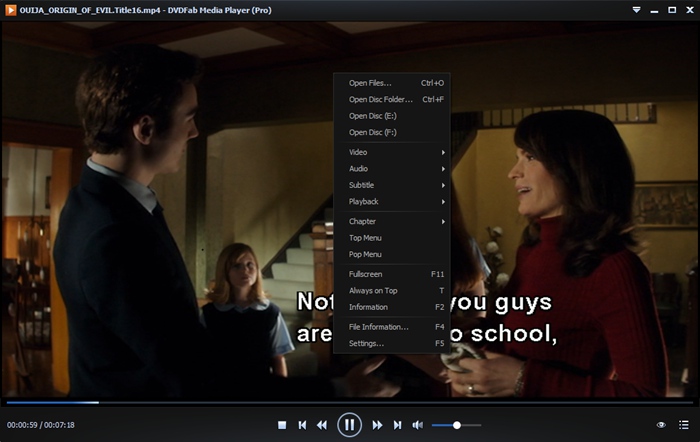Expand the Playback submenu
Image resolution: width=700 pixels, height=442 pixels.
point(392,202)
